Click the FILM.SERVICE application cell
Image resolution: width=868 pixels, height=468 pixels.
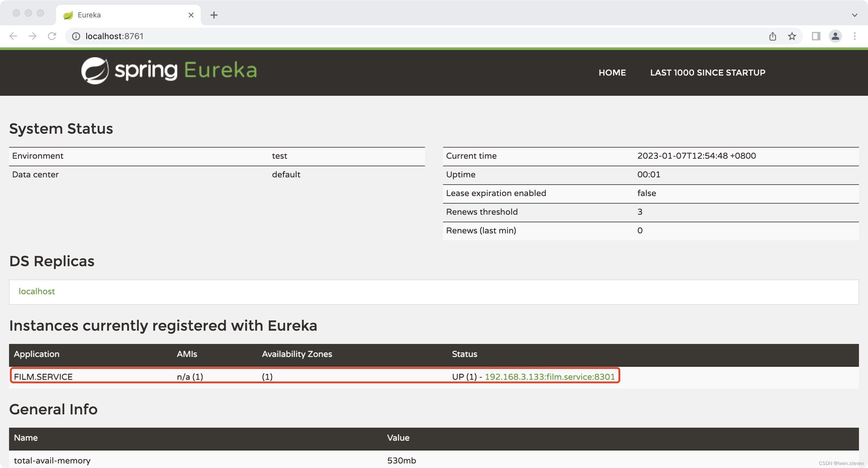[43, 376]
